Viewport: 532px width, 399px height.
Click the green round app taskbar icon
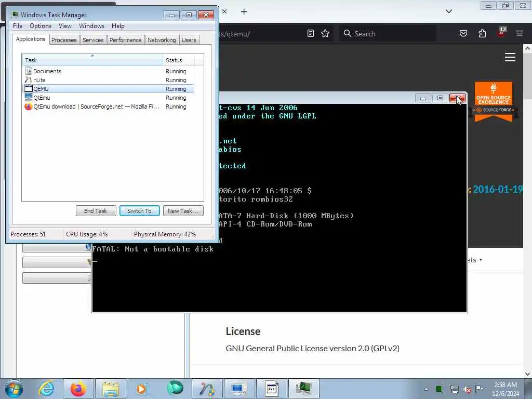click(x=175, y=389)
